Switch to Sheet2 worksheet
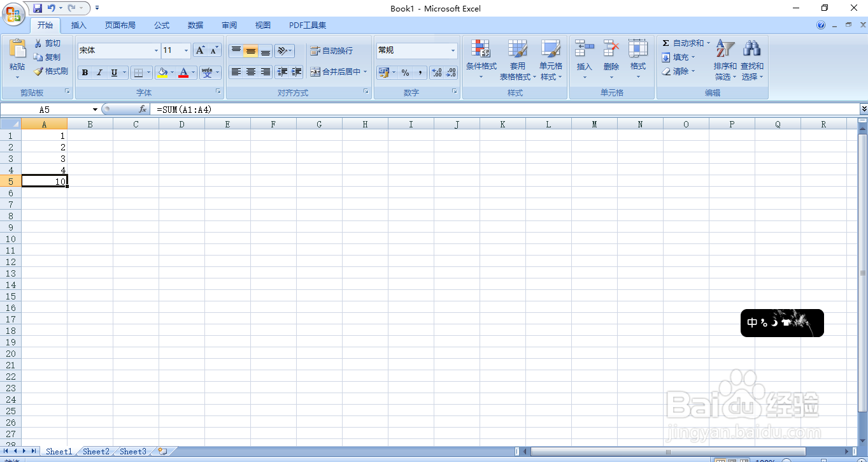 pyautogui.click(x=96, y=451)
